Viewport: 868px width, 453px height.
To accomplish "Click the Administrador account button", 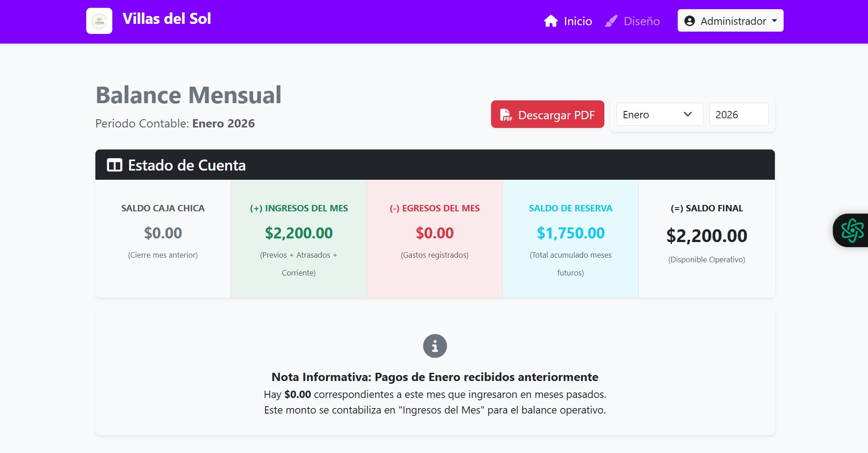I will coord(730,20).
